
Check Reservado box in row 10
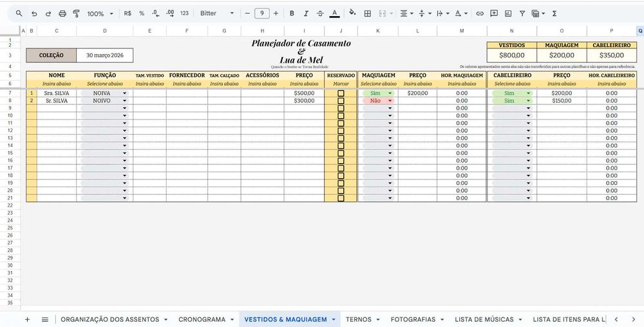coord(341,115)
